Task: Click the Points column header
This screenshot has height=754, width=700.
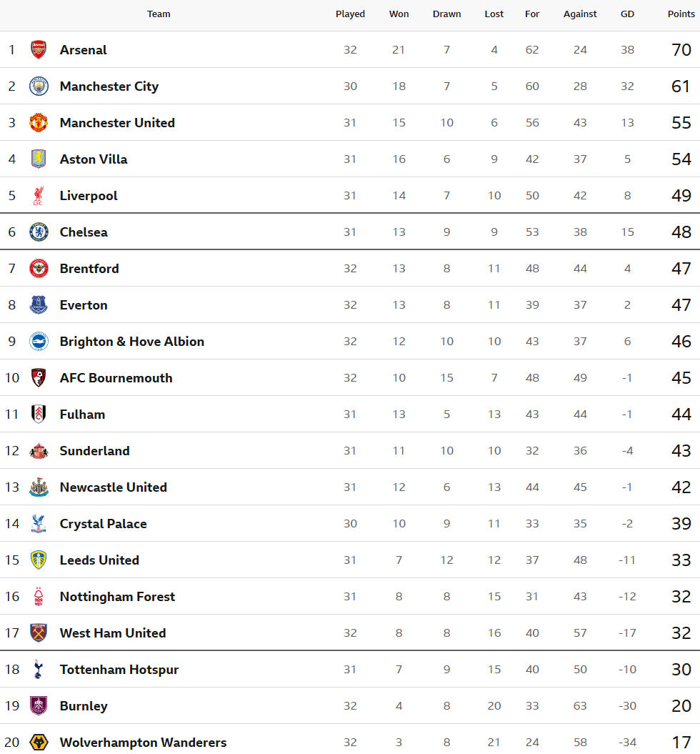Action: [x=681, y=14]
